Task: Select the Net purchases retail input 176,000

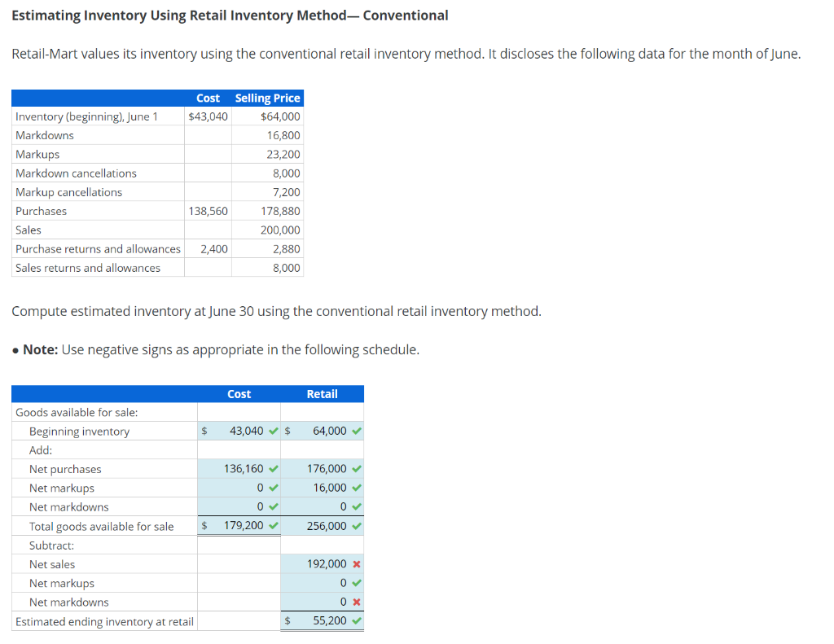Action: (323, 468)
